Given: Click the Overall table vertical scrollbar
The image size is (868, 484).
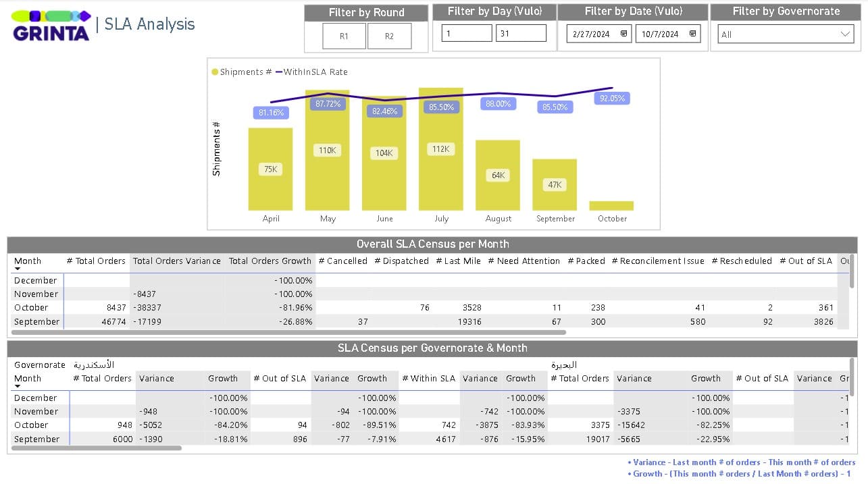Looking at the screenshot, I should pyautogui.click(x=853, y=271).
